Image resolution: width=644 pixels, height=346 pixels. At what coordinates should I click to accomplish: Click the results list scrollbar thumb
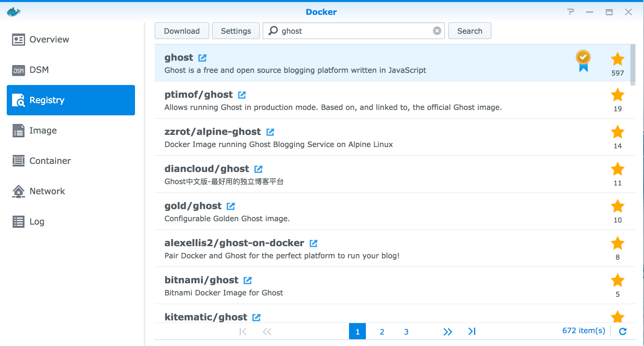633,65
